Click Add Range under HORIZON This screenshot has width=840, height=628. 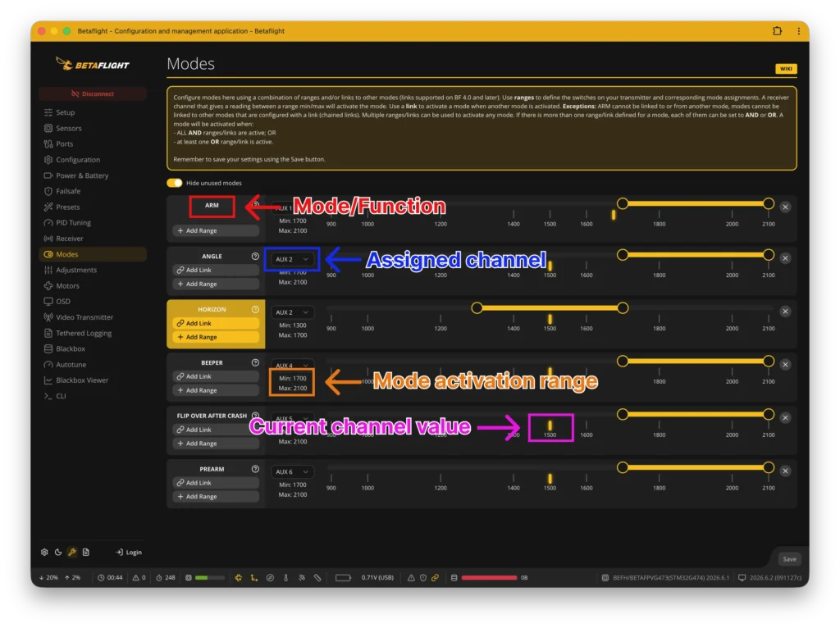[x=216, y=337]
